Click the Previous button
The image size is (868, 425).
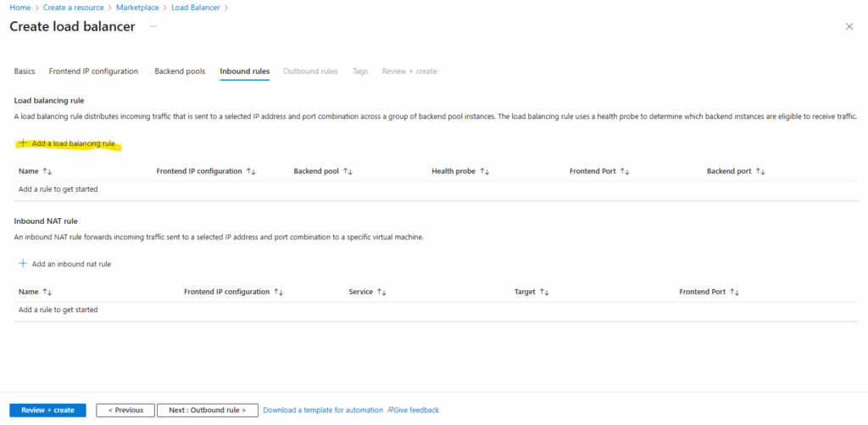coord(125,410)
